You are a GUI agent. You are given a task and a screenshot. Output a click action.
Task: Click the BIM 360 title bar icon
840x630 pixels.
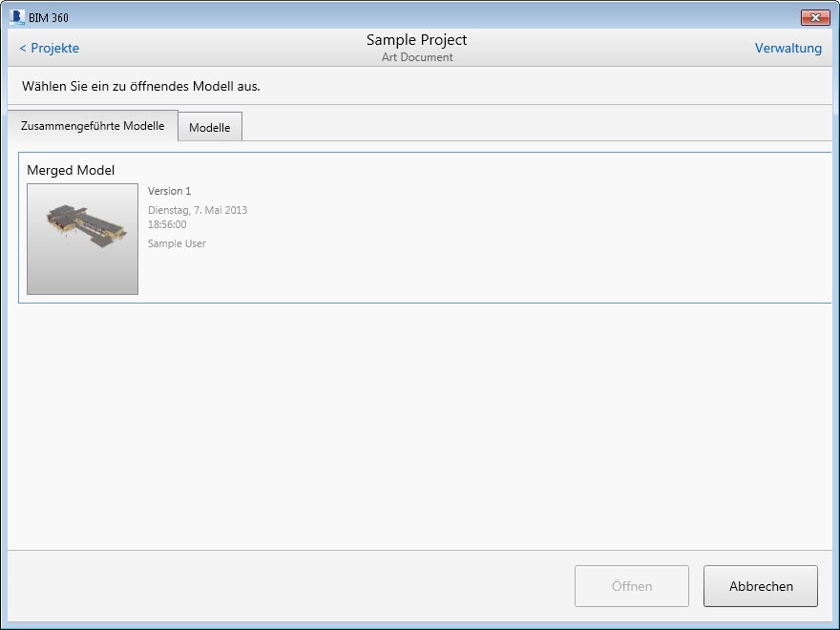pos(17,17)
